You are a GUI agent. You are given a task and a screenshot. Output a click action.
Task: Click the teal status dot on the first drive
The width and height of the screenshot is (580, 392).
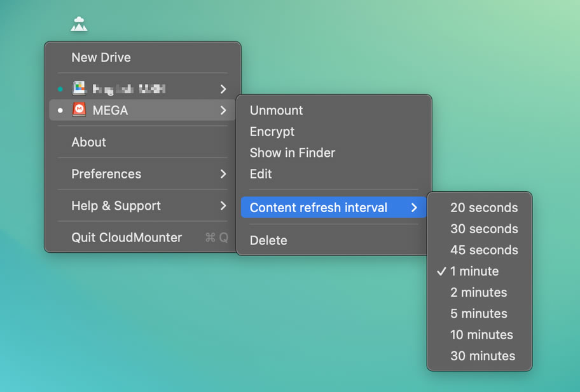coord(60,89)
